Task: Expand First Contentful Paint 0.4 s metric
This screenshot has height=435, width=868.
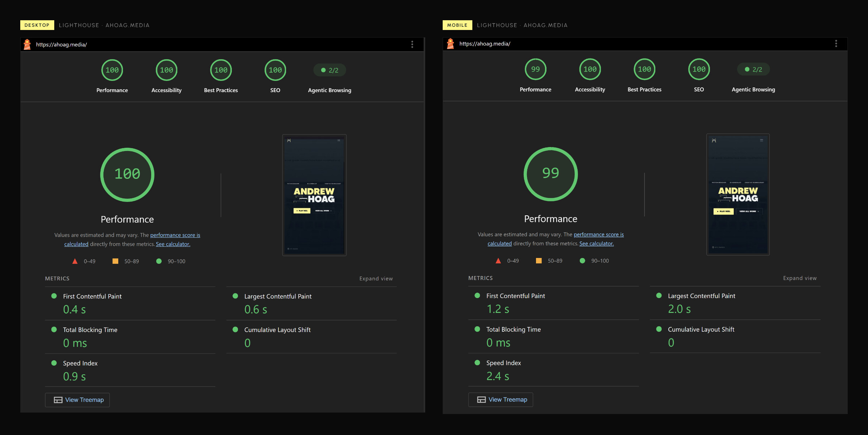Action: pyautogui.click(x=130, y=303)
